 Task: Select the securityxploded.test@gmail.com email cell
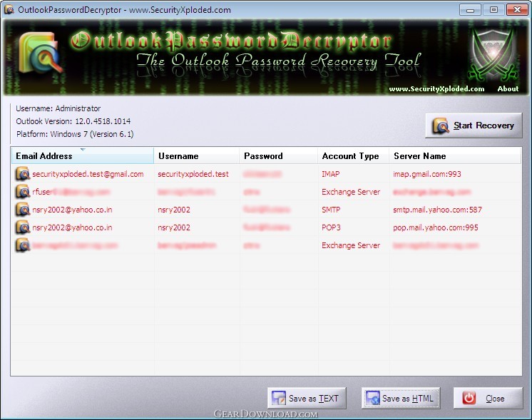(88, 174)
